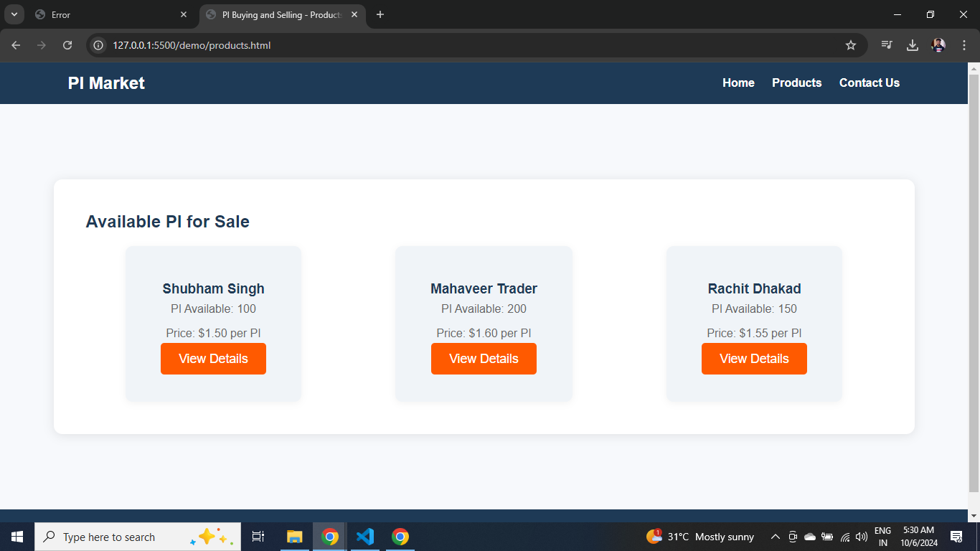Open the volume speaker tray icon
This screenshot has width=980, height=551.
click(862, 537)
